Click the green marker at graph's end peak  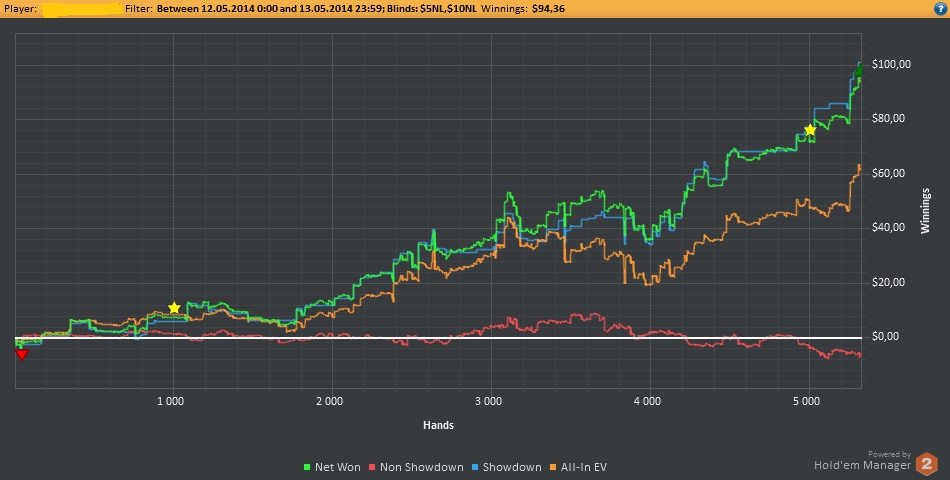tap(858, 73)
